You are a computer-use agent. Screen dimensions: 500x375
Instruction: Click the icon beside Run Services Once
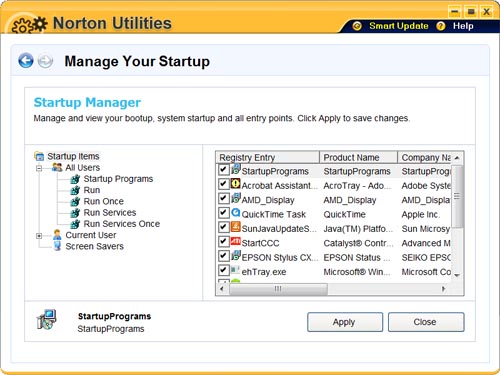tap(75, 224)
